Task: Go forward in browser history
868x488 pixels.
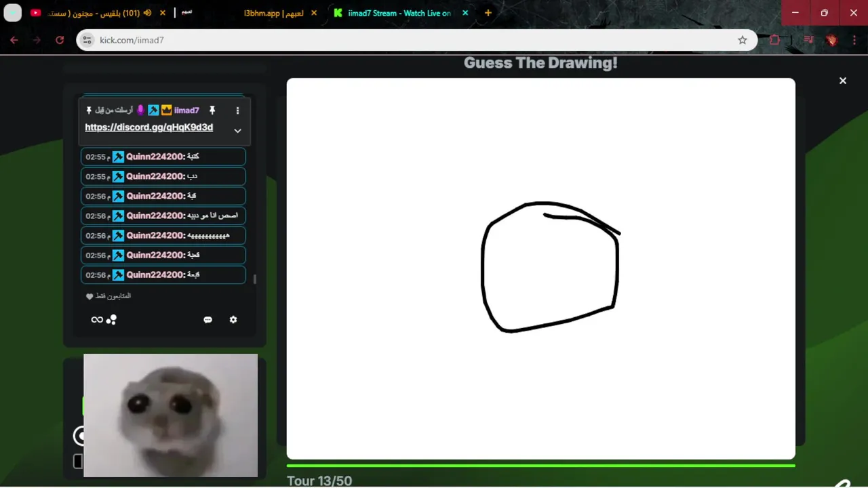Action: tap(37, 40)
